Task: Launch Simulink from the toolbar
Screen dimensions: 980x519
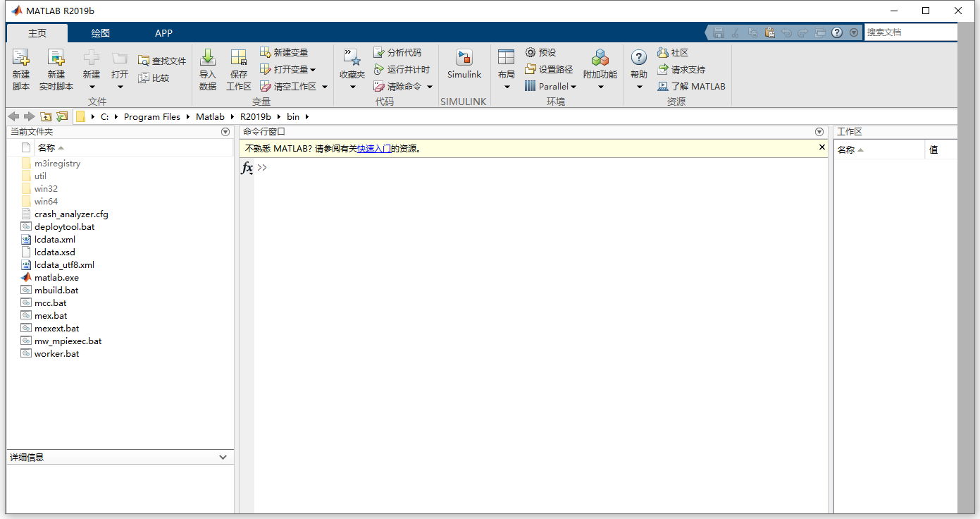Action: 464,64
